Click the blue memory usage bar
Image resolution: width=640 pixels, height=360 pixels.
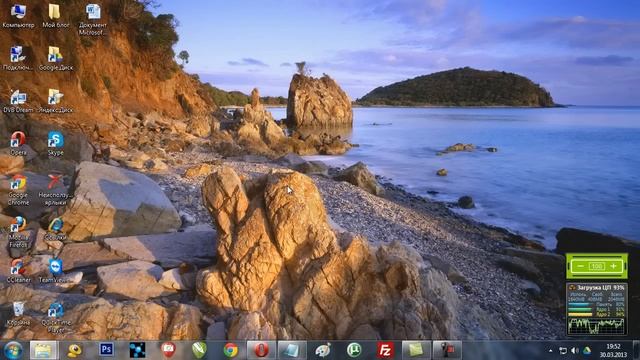(579, 304)
